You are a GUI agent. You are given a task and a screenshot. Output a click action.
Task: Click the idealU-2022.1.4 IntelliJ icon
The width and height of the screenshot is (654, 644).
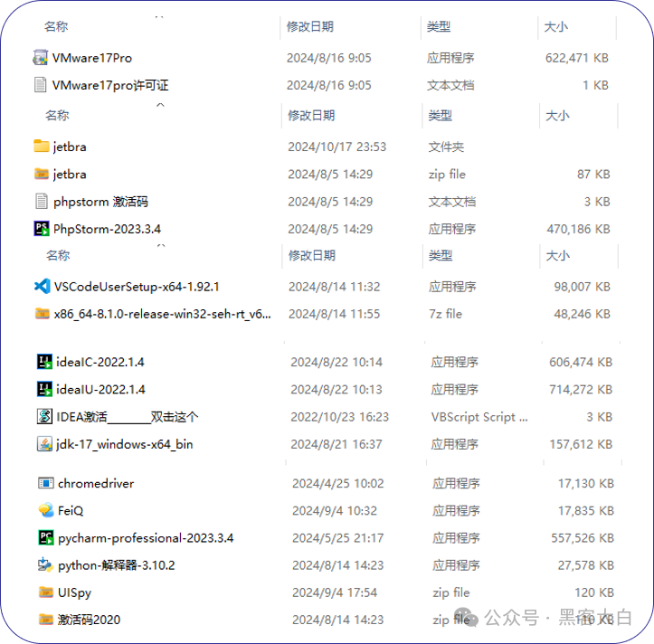(44, 389)
